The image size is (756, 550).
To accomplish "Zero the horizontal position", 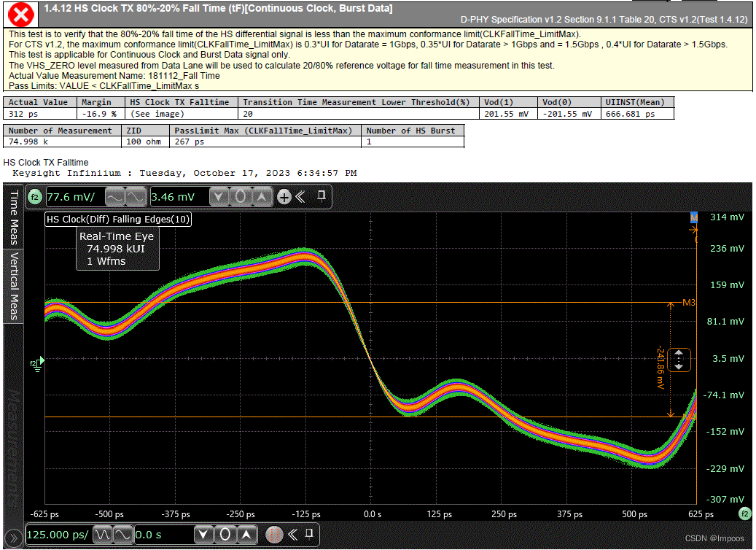I will [225, 535].
